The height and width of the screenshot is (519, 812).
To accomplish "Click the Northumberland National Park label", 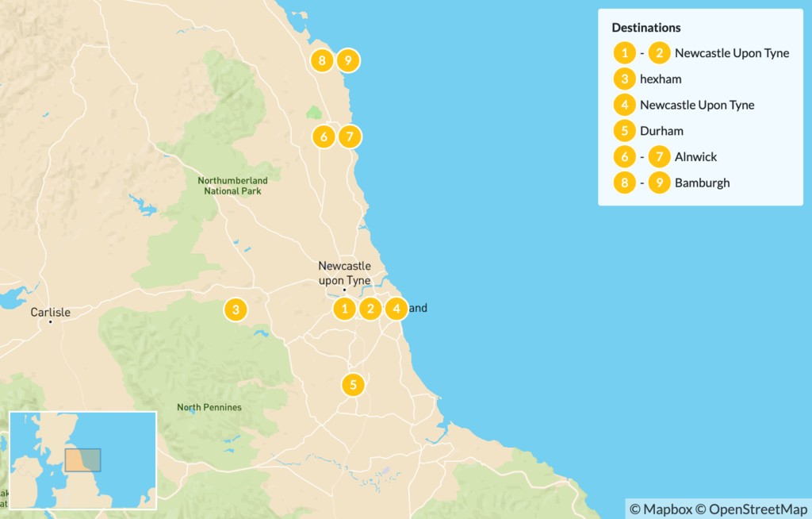I will [232, 186].
